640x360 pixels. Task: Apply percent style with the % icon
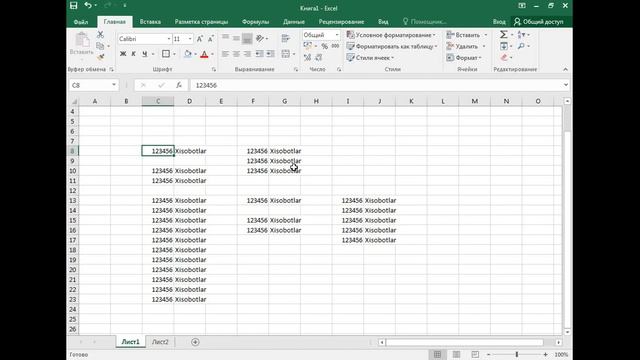[x=324, y=46]
